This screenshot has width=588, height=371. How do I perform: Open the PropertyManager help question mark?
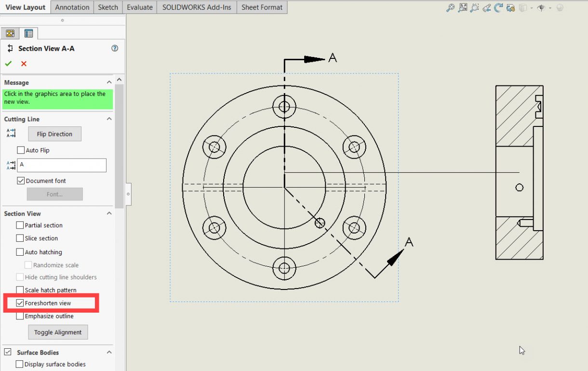(x=115, y=48)
